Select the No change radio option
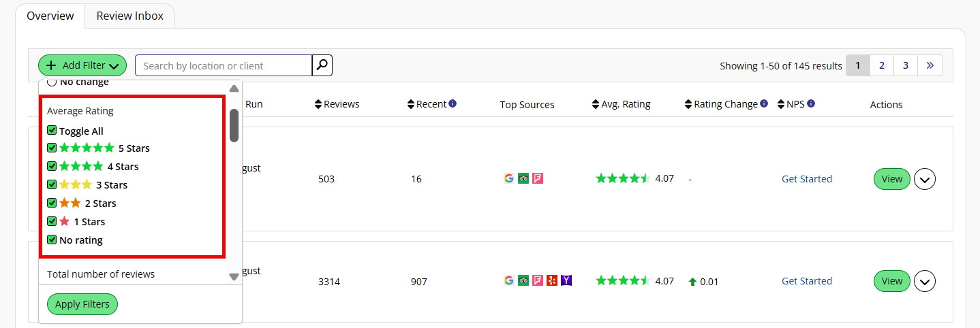 [52, 82]
